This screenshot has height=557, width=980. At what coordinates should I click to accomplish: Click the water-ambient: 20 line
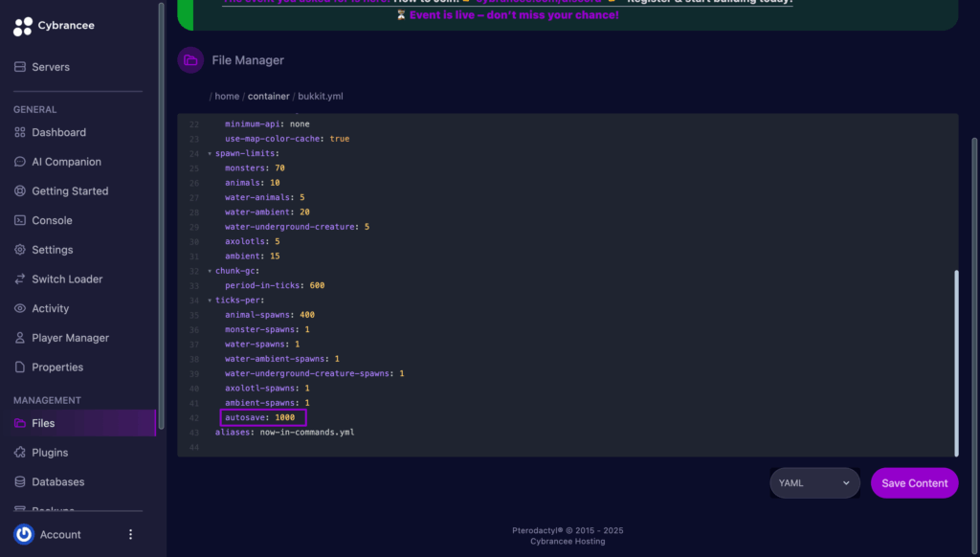tap(267, 212)
